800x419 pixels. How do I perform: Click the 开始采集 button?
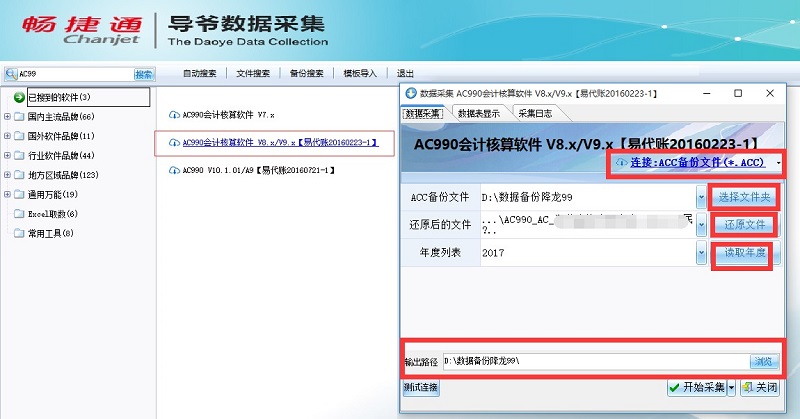tap(697, 387)
